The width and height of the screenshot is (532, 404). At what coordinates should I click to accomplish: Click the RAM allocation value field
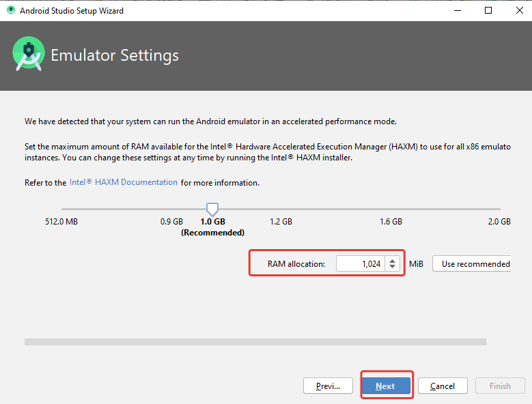[x=360, y=264]
